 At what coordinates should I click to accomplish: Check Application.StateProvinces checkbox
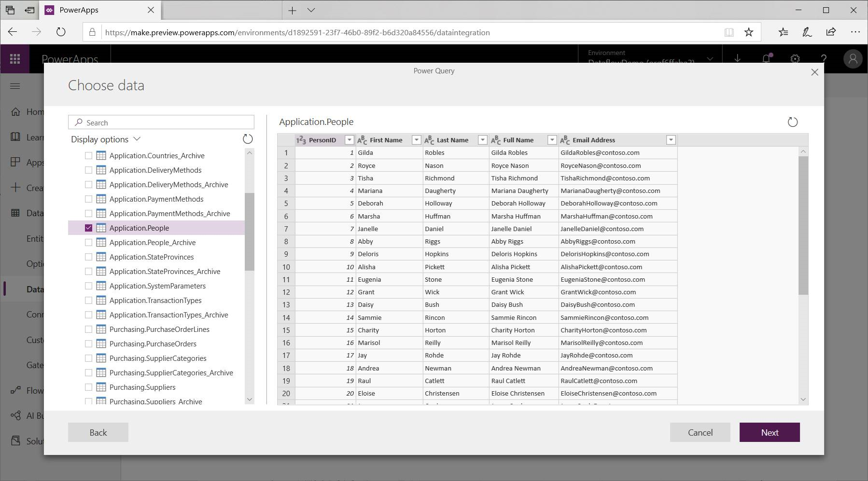pos(88,257)
